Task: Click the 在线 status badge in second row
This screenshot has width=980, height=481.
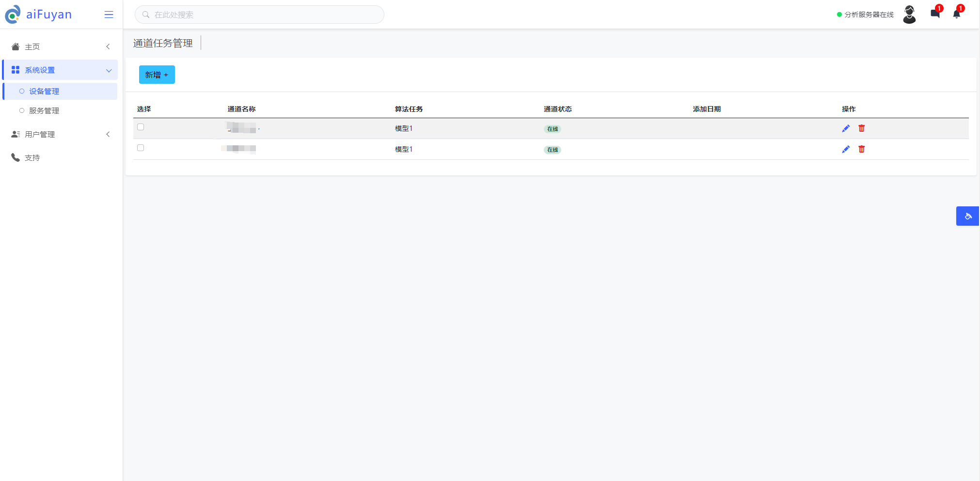Action: click(553, 150)
